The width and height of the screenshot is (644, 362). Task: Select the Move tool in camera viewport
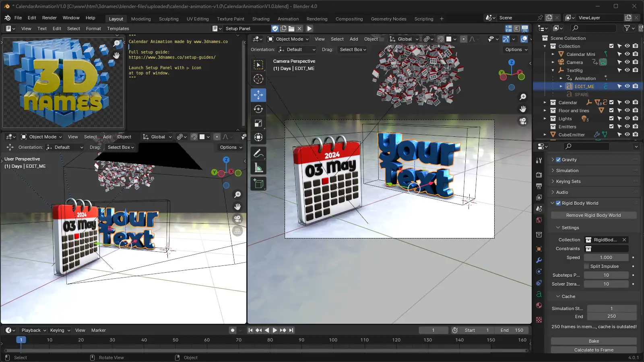pos(258,95)
